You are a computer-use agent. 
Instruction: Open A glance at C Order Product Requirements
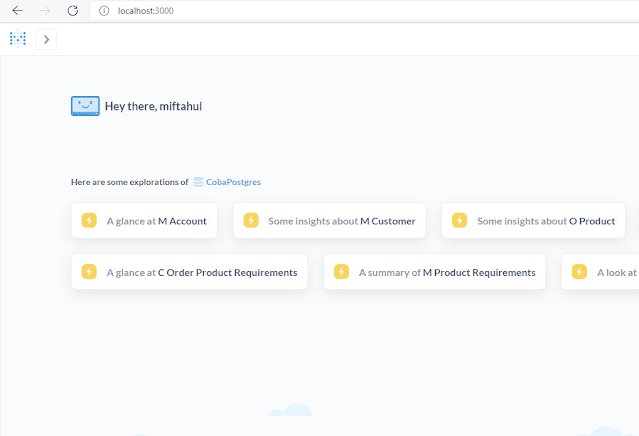tap(189, 272)
